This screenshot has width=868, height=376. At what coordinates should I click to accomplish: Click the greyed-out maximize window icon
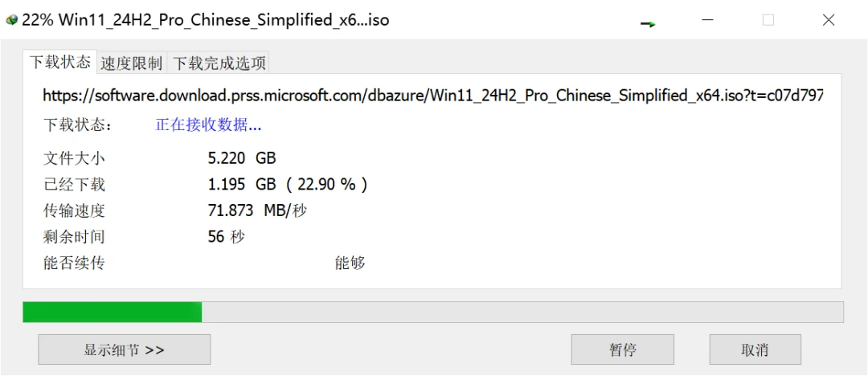point(768,20)
